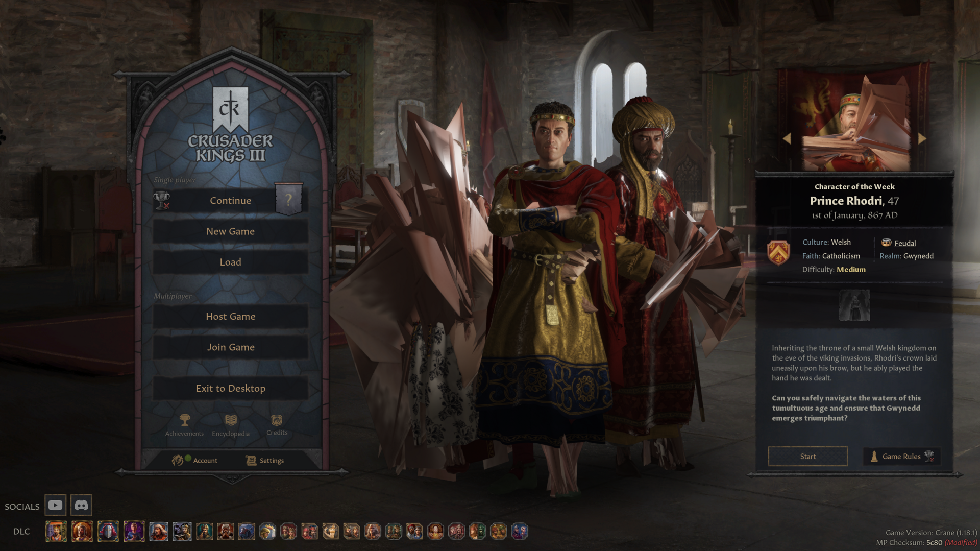Click the Gwynedd coat of arms shield
The image size is (980, 551).
(778, 252)
